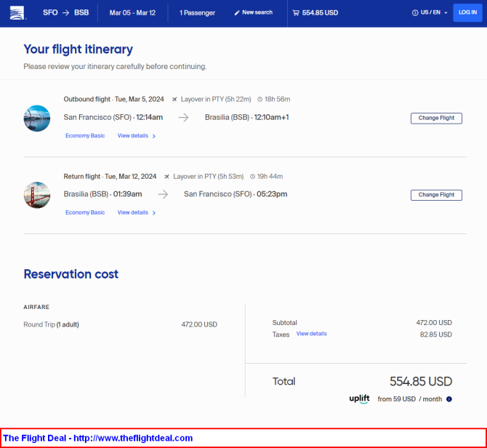Screen dimensions: 487x448
Task: Click the arrow between SFO and Brasilia outbound
Action: tap(184, 117)
